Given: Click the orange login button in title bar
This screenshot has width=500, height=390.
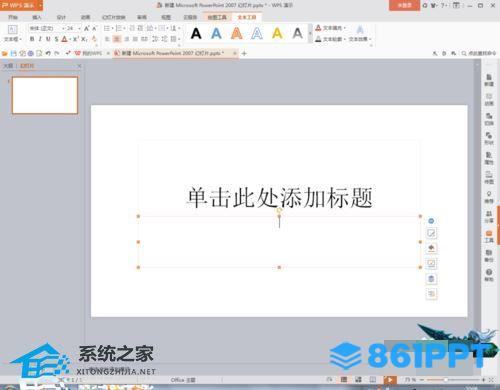Looking at the screenshot, I should tap(404, 5).
